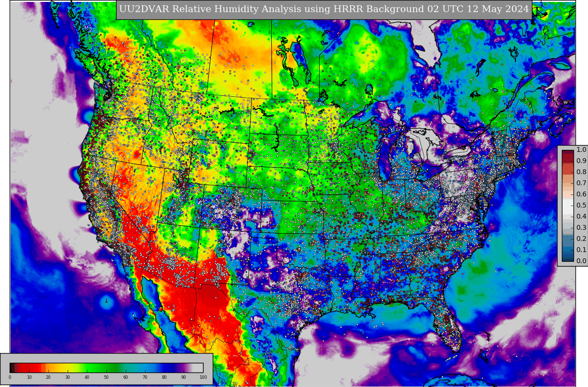588x387 pixels.
Task: Pick the red segment of bottom humidity colorbar
Action: (30, 368)
